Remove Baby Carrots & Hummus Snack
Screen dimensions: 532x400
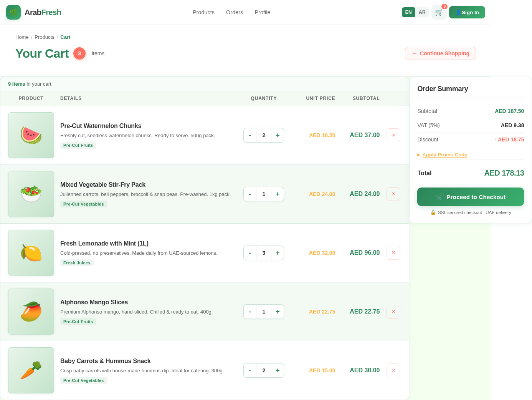pos(393,370)
